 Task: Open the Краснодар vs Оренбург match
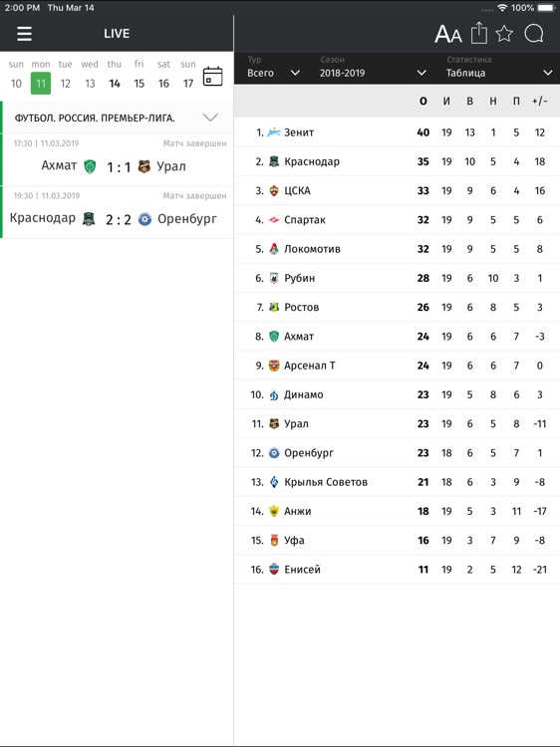coord(118,212)
